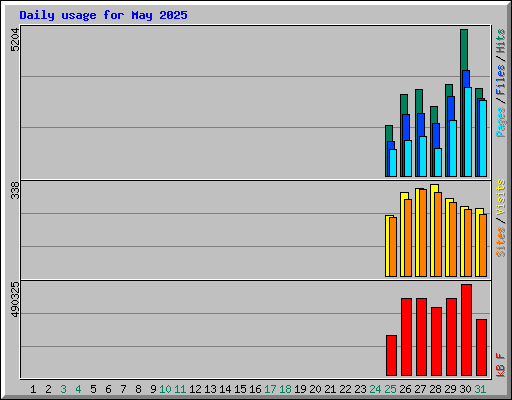Image resolution: width=512 pixels, height=400 pixels.
Task: Click the blue Files legend label
Action: [x=501, y=80]
